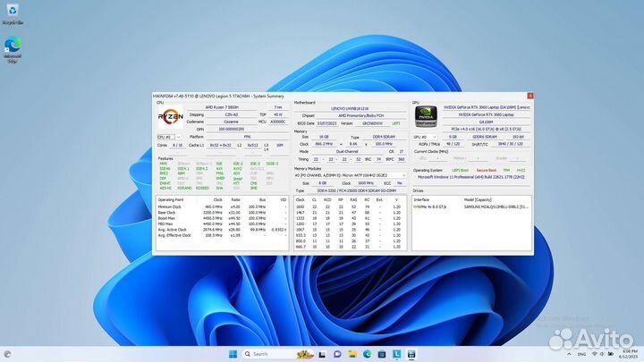Click the Avg. Active Clock row
The image size is (644, 362).
click(x=222, y=230)
